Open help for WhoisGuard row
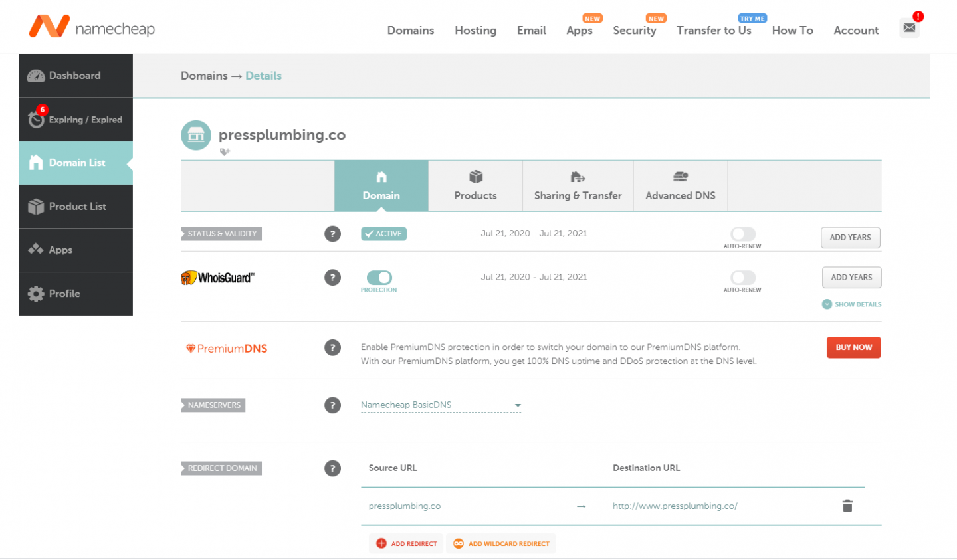957x560 pixels. tap(332, 278)
